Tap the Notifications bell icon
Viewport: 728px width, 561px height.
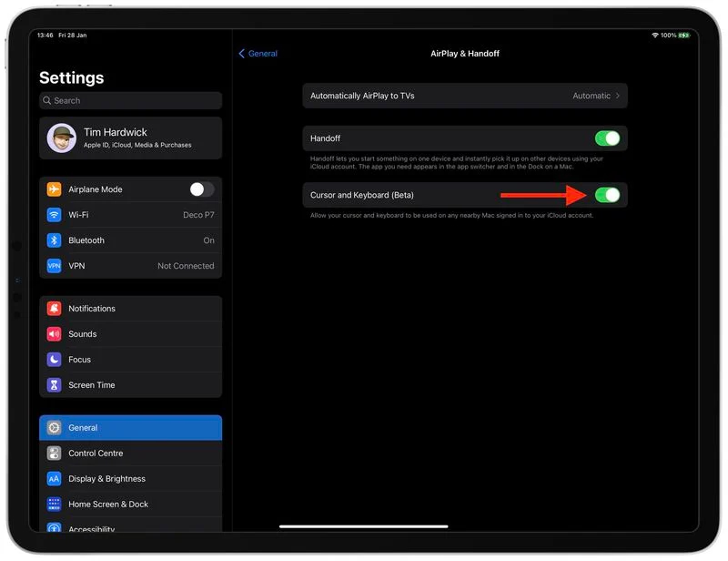pyautogui.click(x=54, y=308)
